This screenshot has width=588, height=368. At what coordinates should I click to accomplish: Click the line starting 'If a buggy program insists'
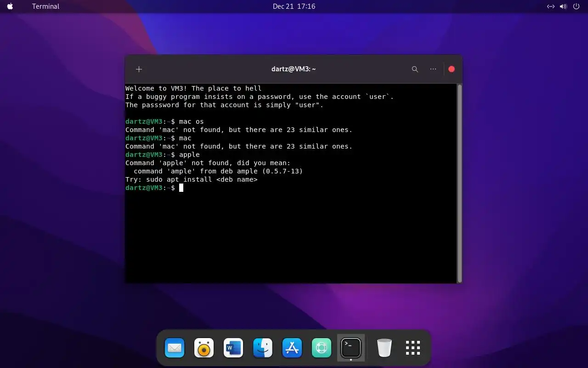pyautogui.click(x=260, y=97)
